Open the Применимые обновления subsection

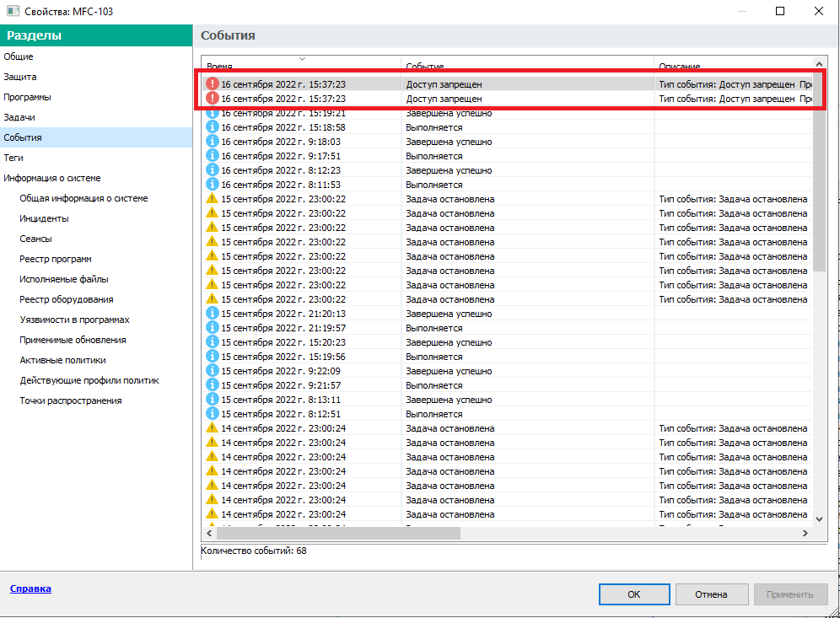click(x=73, y=340)
